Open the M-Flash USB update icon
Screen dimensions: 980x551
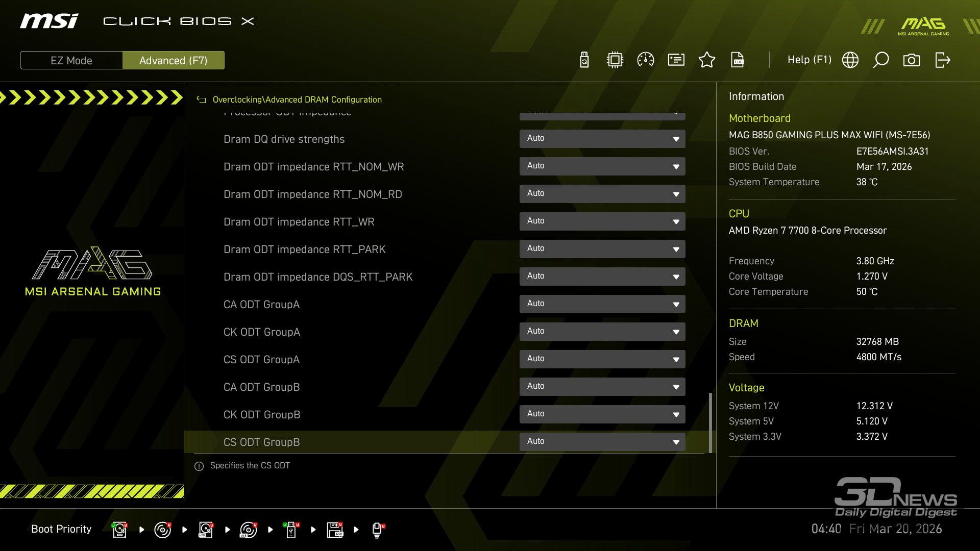tap(584, 60)
